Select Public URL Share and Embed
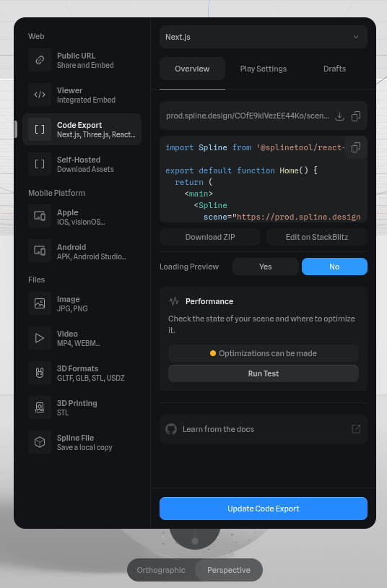Screen dimensions: 387x588 82,60
